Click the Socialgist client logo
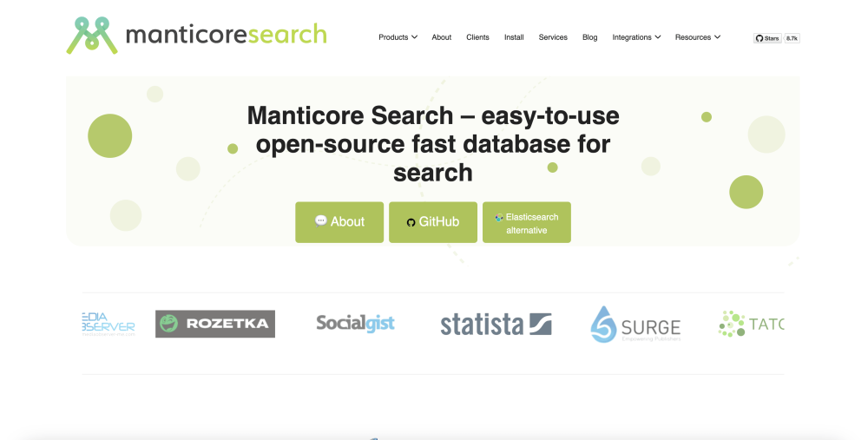The width and height of the screenshot is (868, 440). 355,323
